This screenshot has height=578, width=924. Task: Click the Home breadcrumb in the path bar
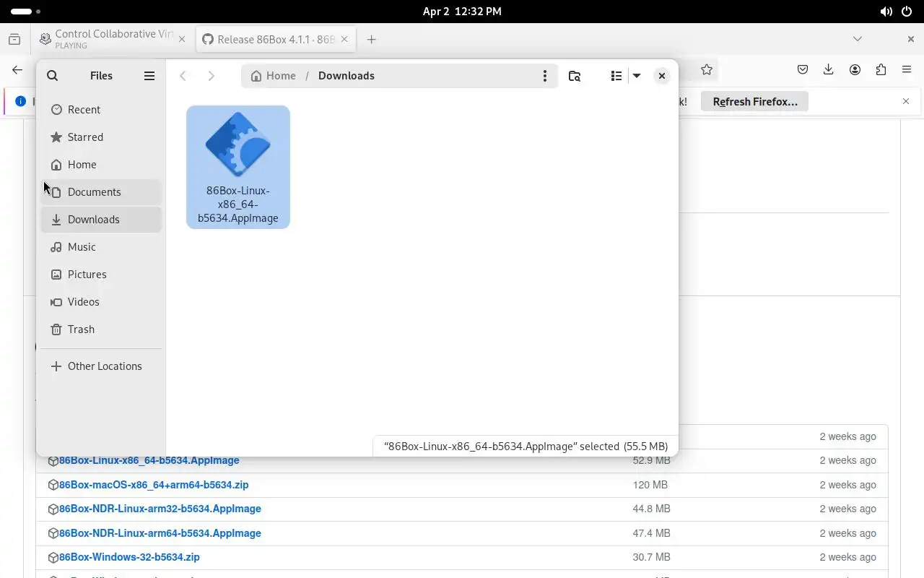click(273, 75)
